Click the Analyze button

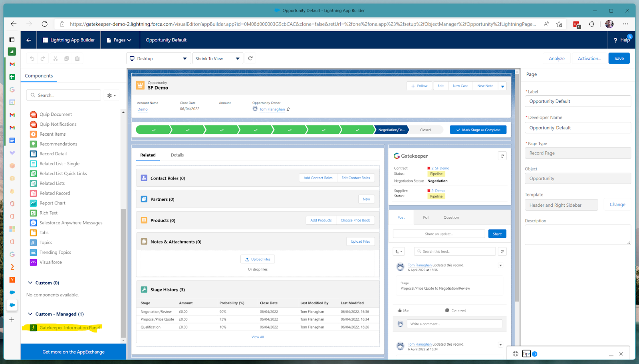click(556, 58)
